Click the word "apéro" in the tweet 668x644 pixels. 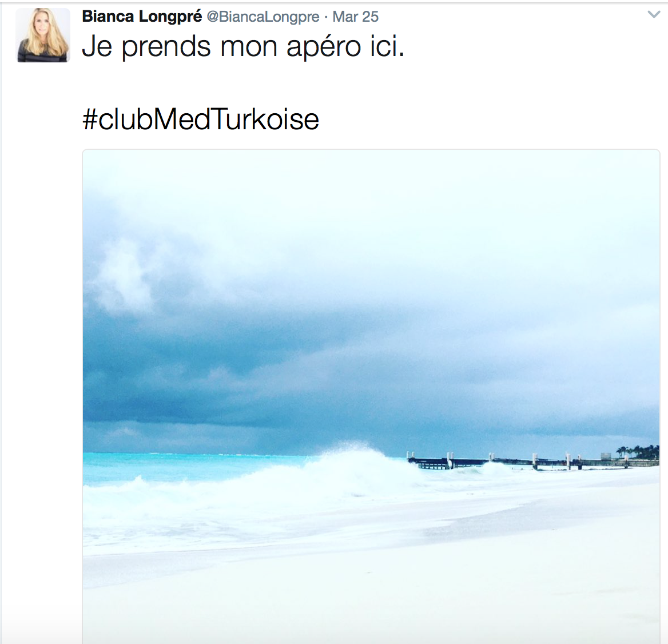click(x=324, y=47)
